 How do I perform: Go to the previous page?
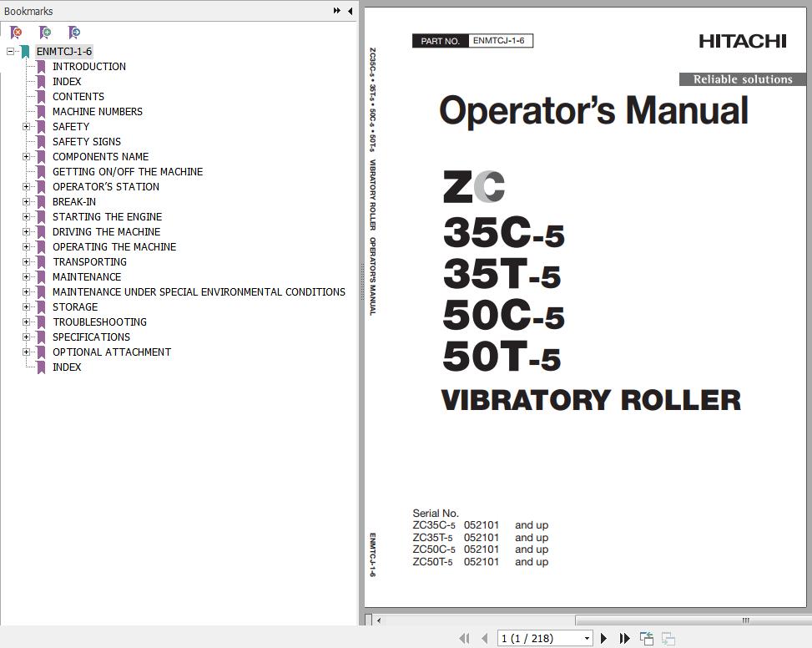[x=484, y=638]
